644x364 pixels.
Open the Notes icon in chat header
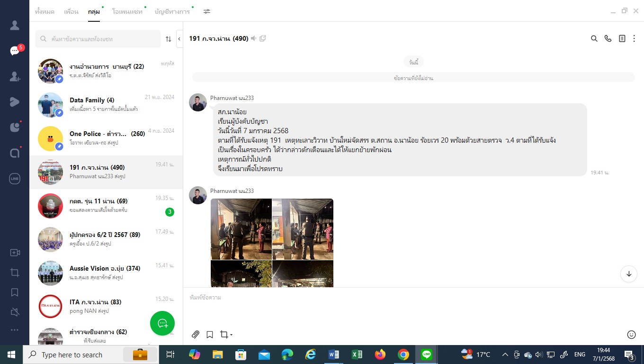tap(622, 39)
